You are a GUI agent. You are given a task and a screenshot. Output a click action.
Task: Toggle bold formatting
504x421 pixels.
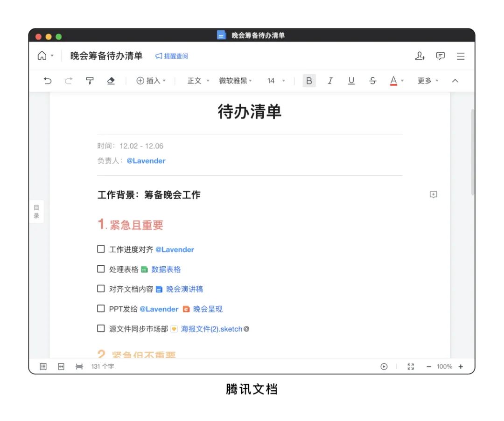tap(309, 81)
